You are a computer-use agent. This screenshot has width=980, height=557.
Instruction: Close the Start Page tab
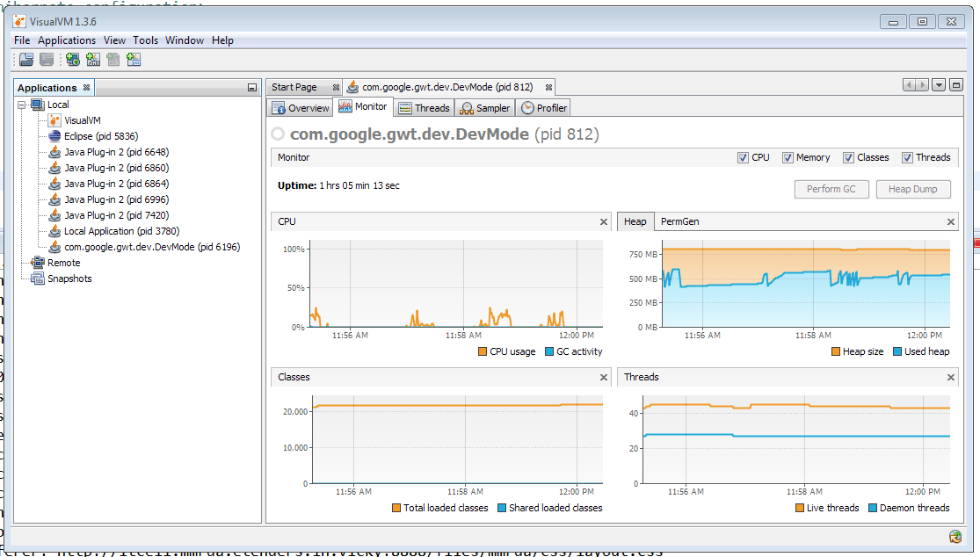[x=336, y=88]
